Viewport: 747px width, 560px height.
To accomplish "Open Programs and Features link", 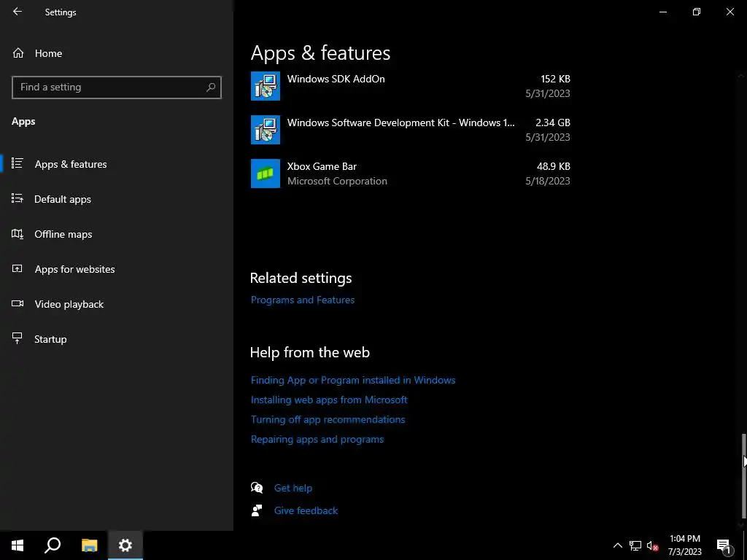I will coord(303,300).
